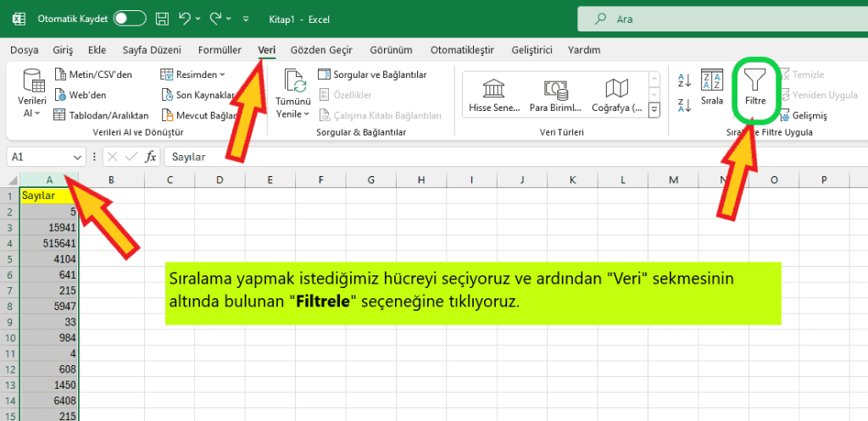Expand the Name Box dropdown arrow
The width and height of the screenshot is (868, 421).
[x=78, y=157]
